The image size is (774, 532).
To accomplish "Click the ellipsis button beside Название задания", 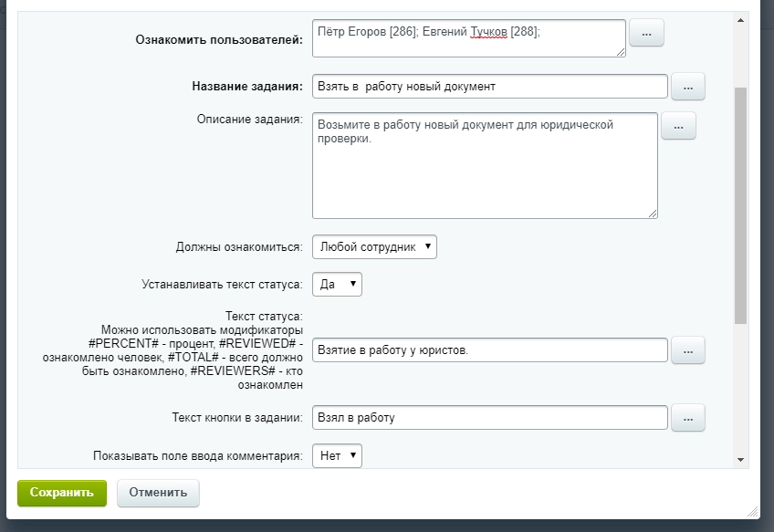I will (688, 87).
